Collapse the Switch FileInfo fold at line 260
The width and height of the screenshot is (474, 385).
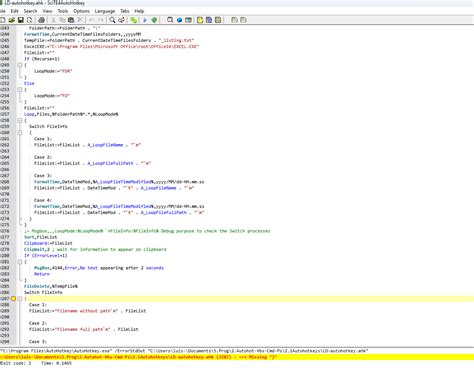[x=20, y=133]
